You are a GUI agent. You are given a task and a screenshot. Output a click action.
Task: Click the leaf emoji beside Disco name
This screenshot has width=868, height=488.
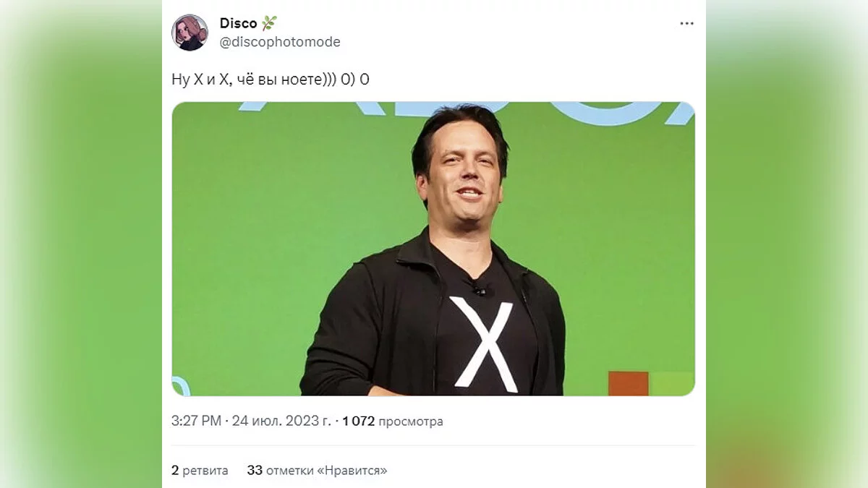pos(269,24)
